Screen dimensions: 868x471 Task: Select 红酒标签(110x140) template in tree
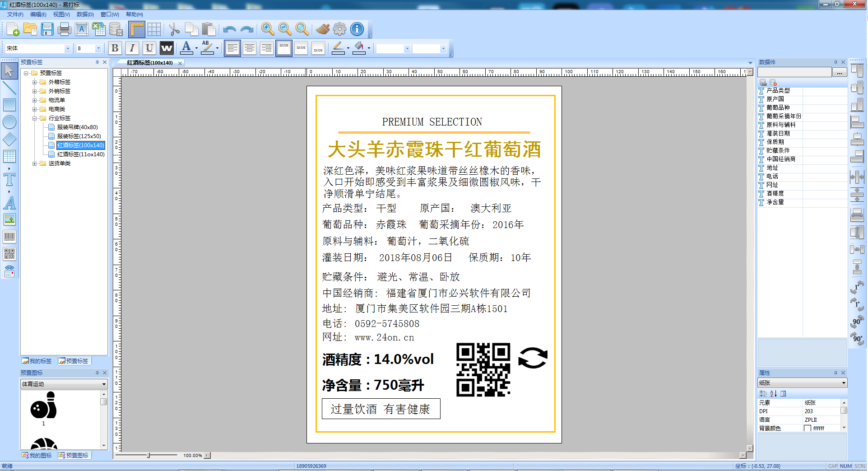pyautogui.click(x=81, y=154)
